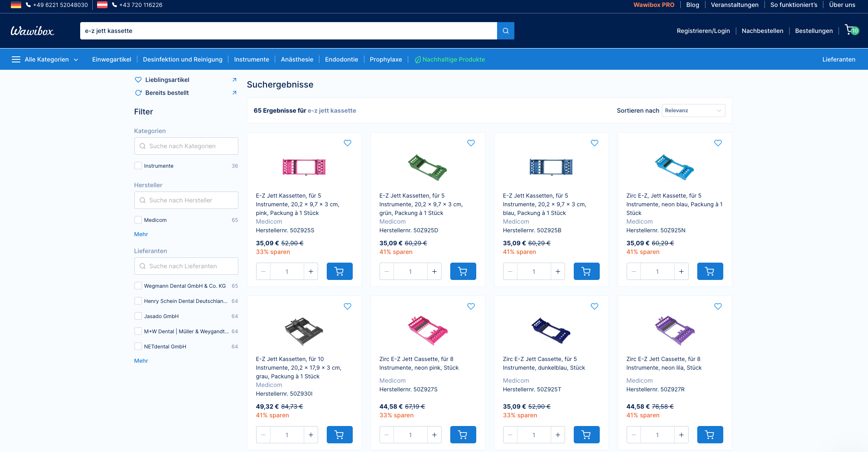
Task: Expand the Alle Kategorien menu
Action: point(45,59)
